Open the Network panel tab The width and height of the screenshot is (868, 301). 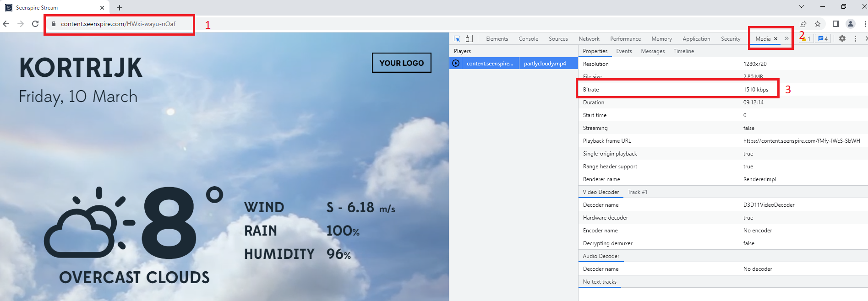[x=589, y=39]
